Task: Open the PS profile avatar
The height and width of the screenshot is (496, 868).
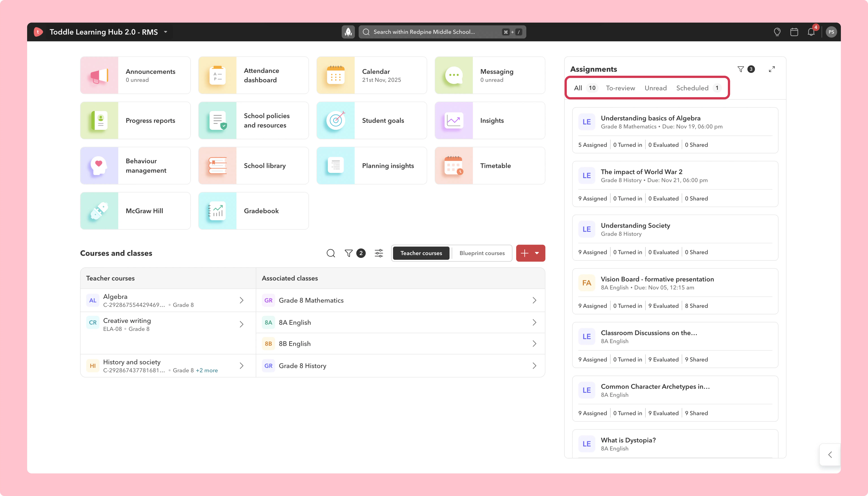Action: point(831,32)
